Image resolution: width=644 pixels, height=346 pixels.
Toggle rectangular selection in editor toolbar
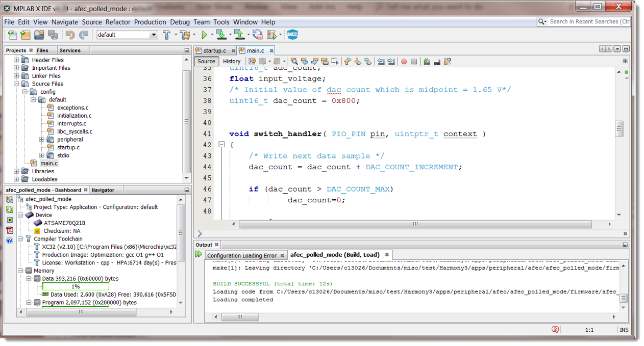(335, 62)
